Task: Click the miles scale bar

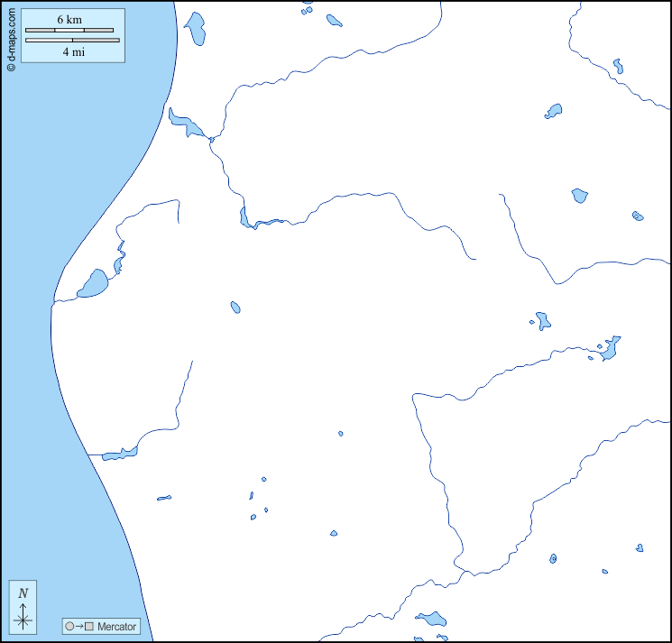Action: point(72,41)
